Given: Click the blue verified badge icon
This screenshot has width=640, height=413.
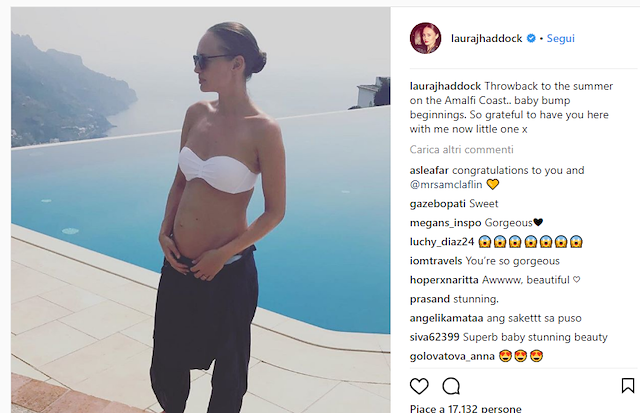Looking at the screenshot, I should point(531,38).
